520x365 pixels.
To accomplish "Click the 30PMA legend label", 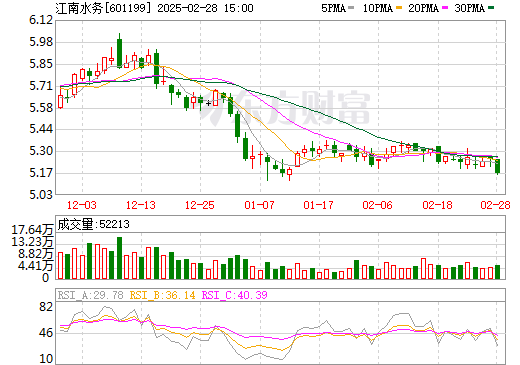I will tap(469, 8).
